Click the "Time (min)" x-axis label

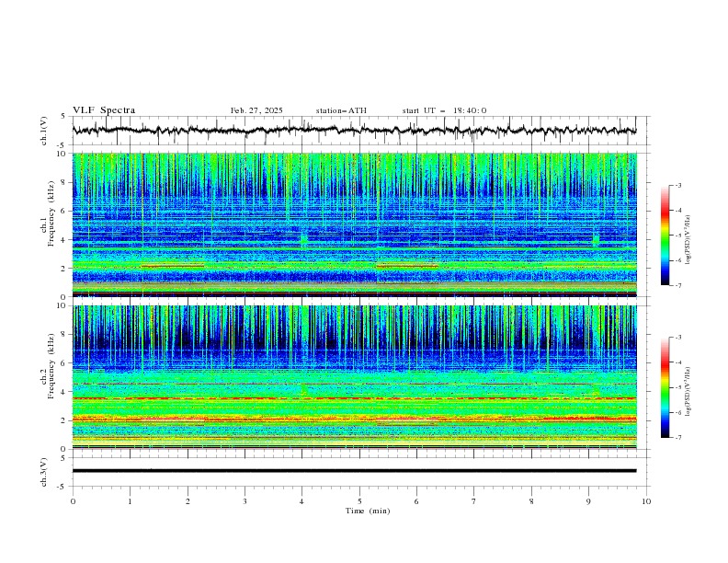click(368, 511)
